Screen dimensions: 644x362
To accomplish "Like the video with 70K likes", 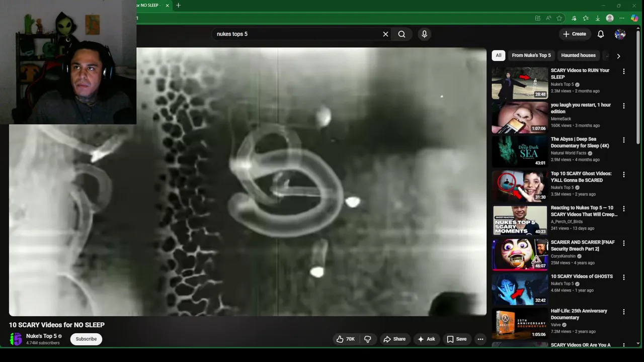I will (x=346, y=339).
